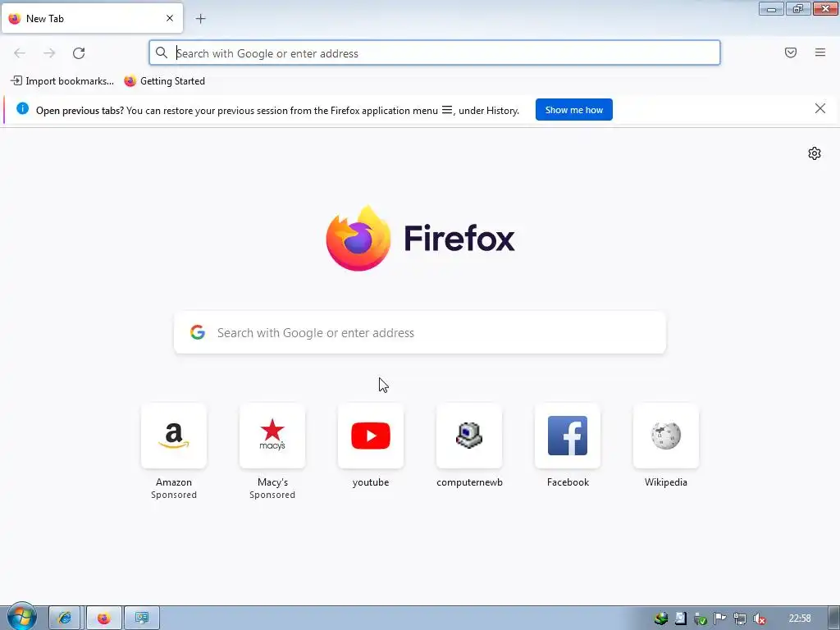Image resolution: width=840 pixels, height=630 pixels.
Task: Open the Facebook shortcut tile
Action: tap(568, 436)
